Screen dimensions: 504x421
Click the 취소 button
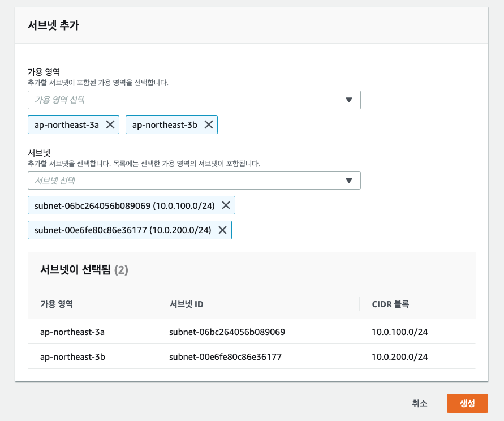tap(420, 403)
